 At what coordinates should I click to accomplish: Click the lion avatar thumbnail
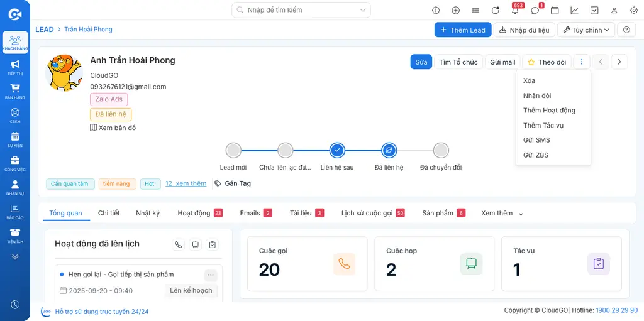pyautogui.click(x=64, y=73)
